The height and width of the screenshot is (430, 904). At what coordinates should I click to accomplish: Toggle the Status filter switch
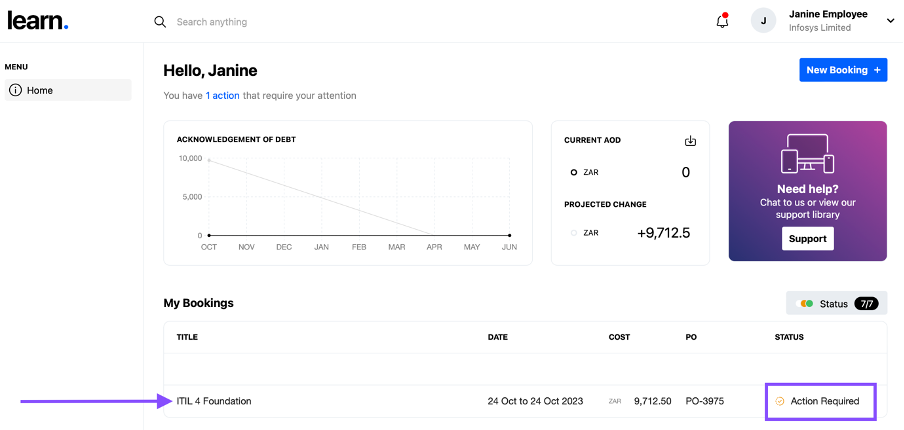coord(805,304)
